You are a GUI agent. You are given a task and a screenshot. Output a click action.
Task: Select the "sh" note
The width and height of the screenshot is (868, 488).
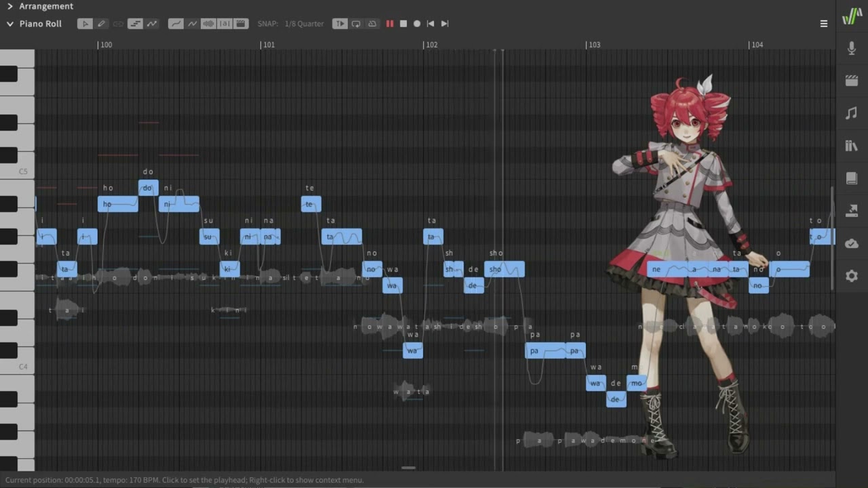pos(449,269)
